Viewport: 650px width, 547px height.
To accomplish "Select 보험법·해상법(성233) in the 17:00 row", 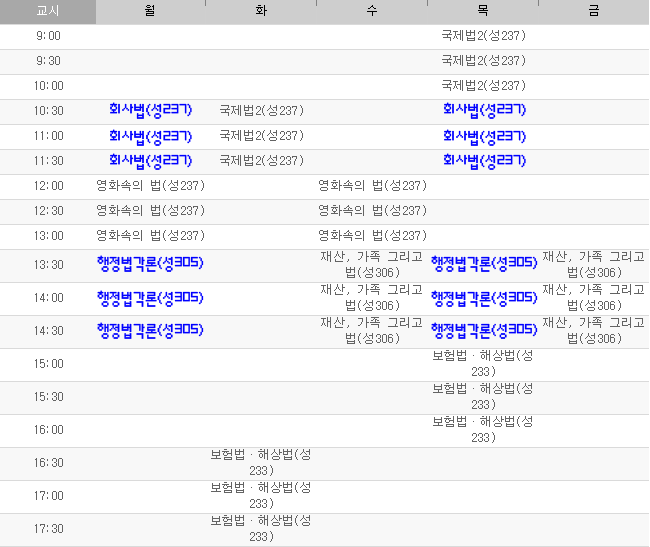I will pyautogui.click(x=261, y=496).
